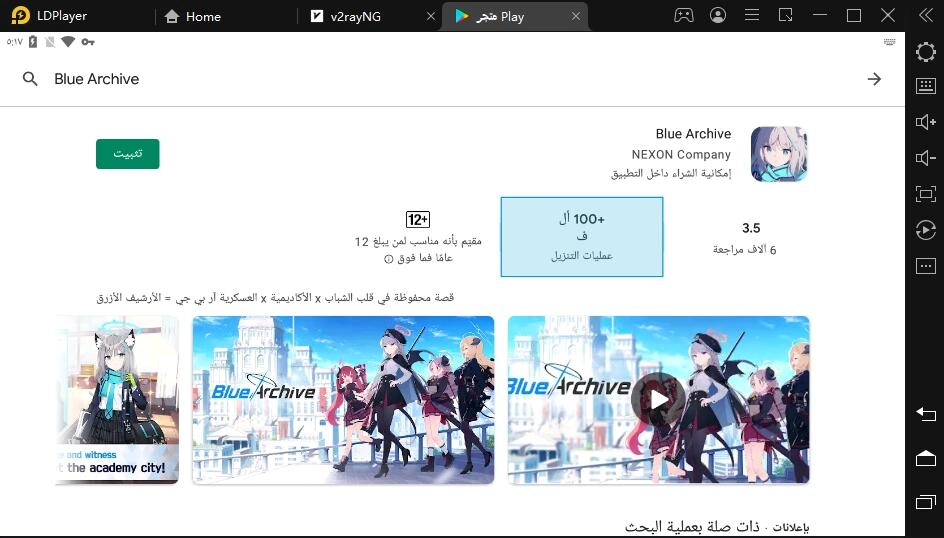Click the no-SIM status bar icon
Image resolution: width=944 pixels, height=538 pixels.
(50, 42)
